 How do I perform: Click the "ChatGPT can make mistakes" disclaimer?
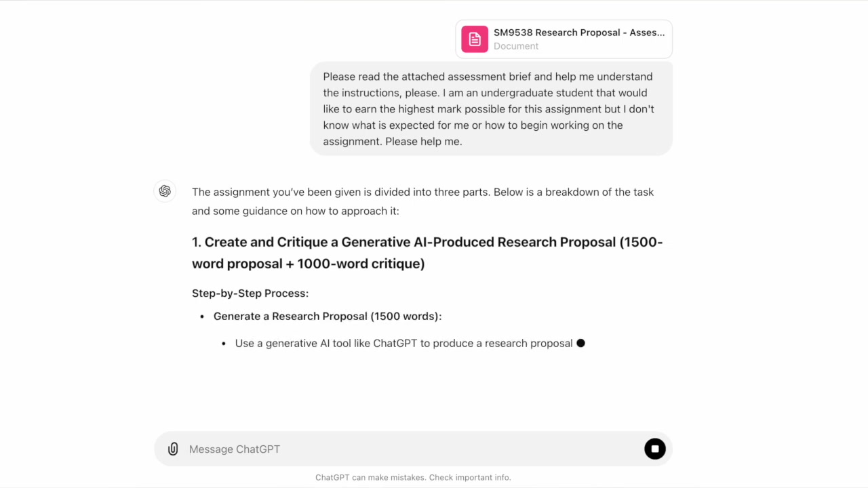click(413, 477)
